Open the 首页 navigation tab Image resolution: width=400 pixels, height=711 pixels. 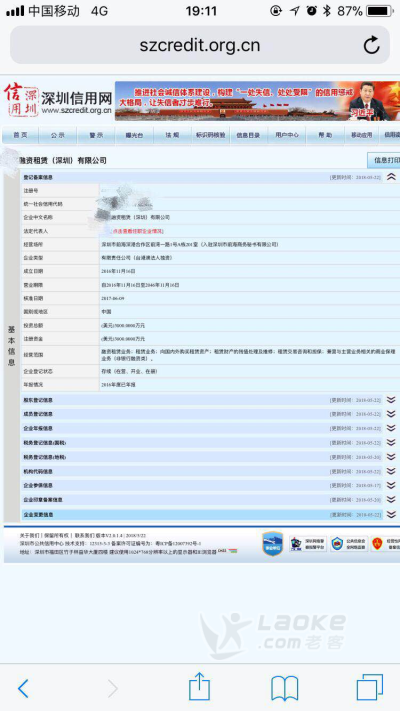pyautogui.click(x=20, y=135)
